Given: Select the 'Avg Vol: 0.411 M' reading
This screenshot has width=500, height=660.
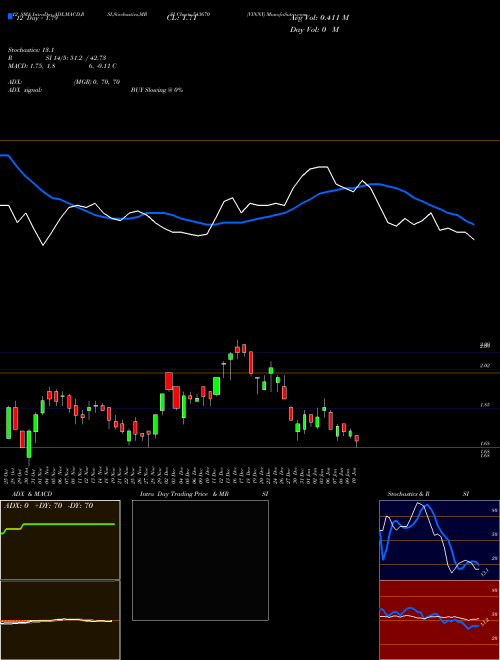Looking at the screenshot, I should tap(319, 18).
